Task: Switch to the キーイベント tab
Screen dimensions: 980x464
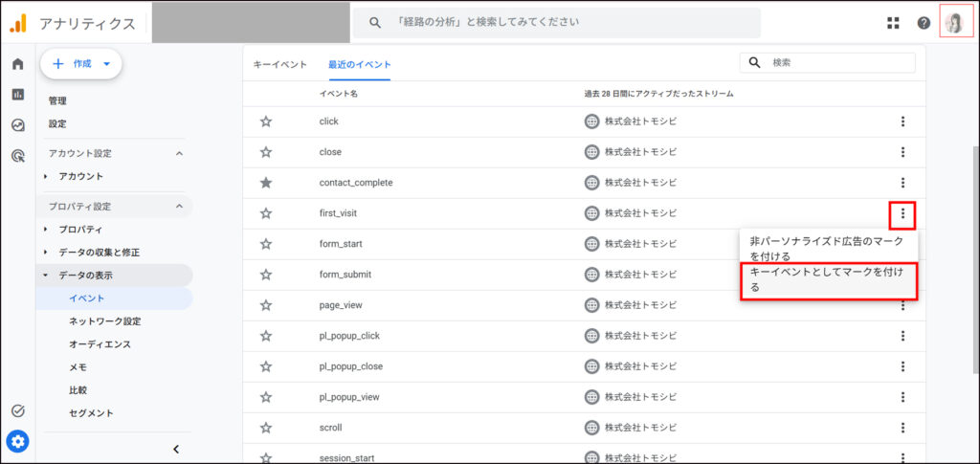Action: click(x=280, y=64)
